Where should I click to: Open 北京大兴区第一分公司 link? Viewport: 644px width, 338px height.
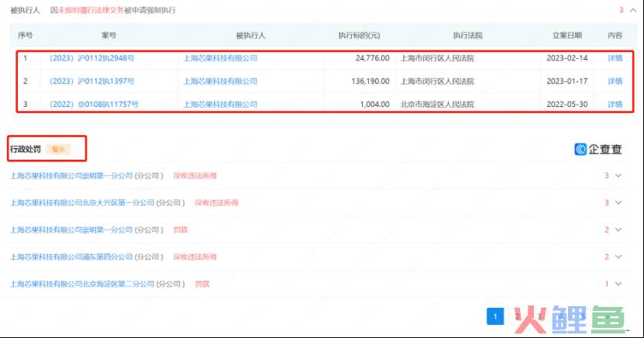point(82,202)
